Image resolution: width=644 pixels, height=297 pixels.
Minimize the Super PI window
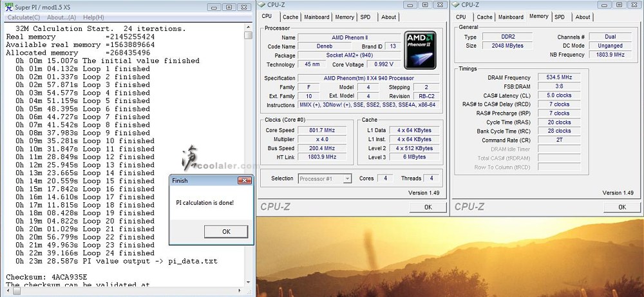point(213,7)
